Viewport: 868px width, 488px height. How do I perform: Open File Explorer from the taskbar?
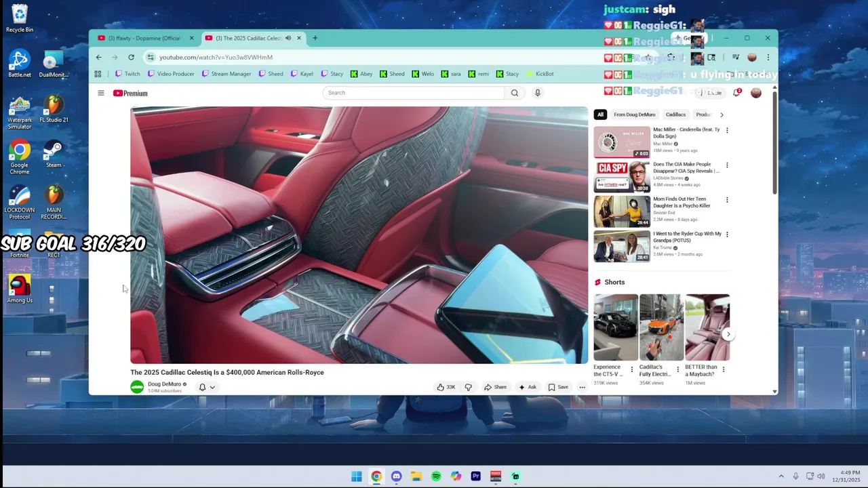pyautogui.click(x=416, y=476)
